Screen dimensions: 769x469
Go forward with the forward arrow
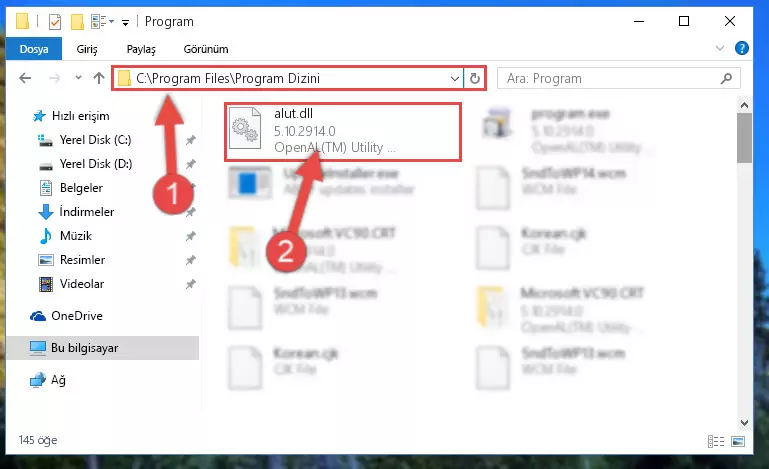[x=54, y=78]
